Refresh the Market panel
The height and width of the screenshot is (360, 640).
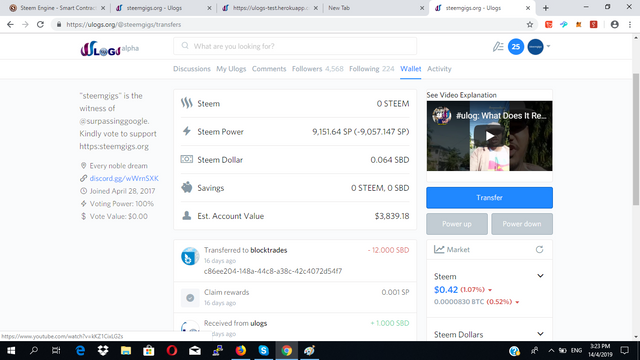539,249
